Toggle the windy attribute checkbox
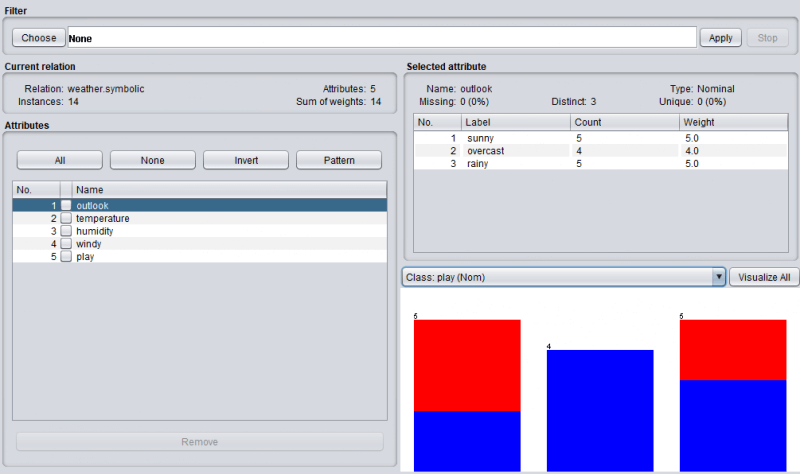Viewport: 800px width, 474px height. tap(66, 244)
